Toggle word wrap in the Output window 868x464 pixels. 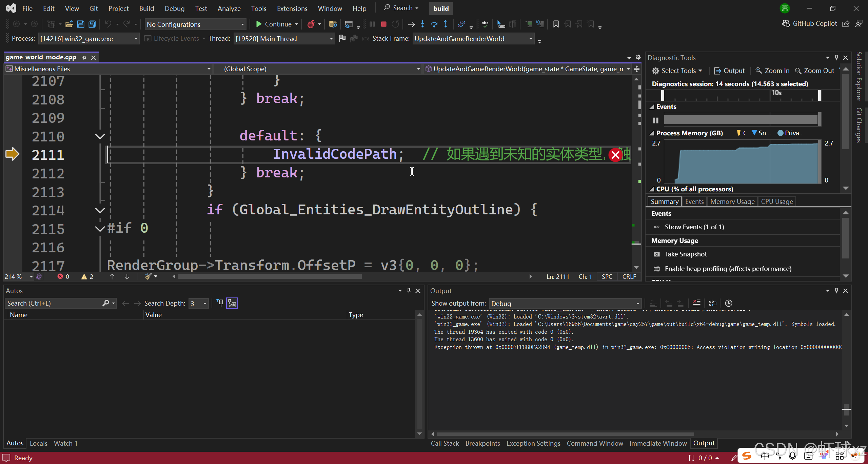point(713,303)
